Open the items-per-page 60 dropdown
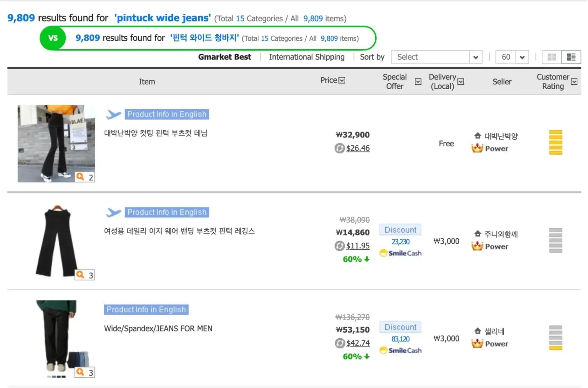This screenshot has width=588, height=388. pyautogui.click(x=512, y=57)
